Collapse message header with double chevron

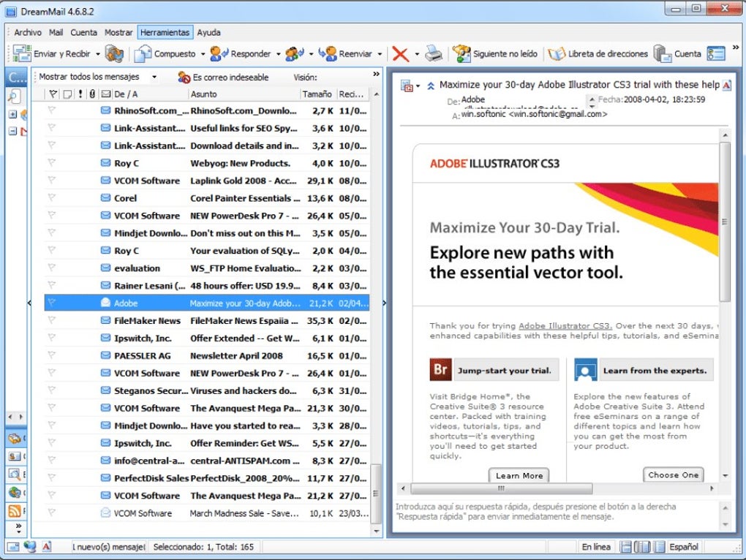click(x=431, y=86)
